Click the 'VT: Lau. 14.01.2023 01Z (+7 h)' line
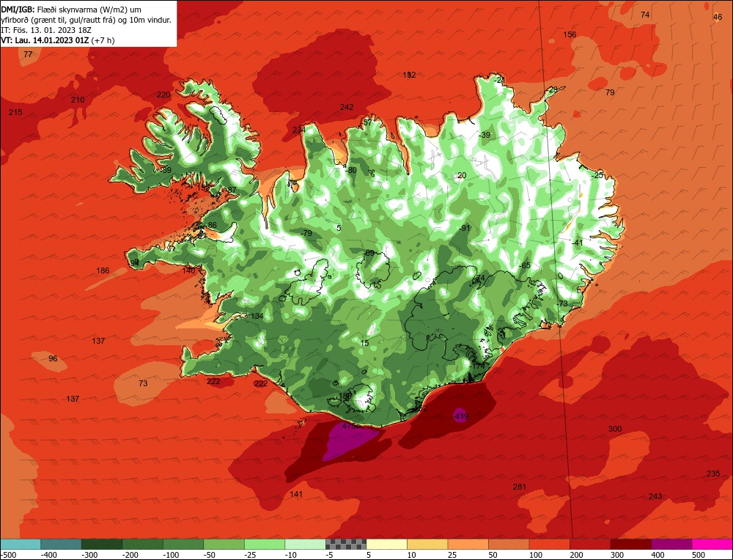733x560 pixels. (58, 40)
